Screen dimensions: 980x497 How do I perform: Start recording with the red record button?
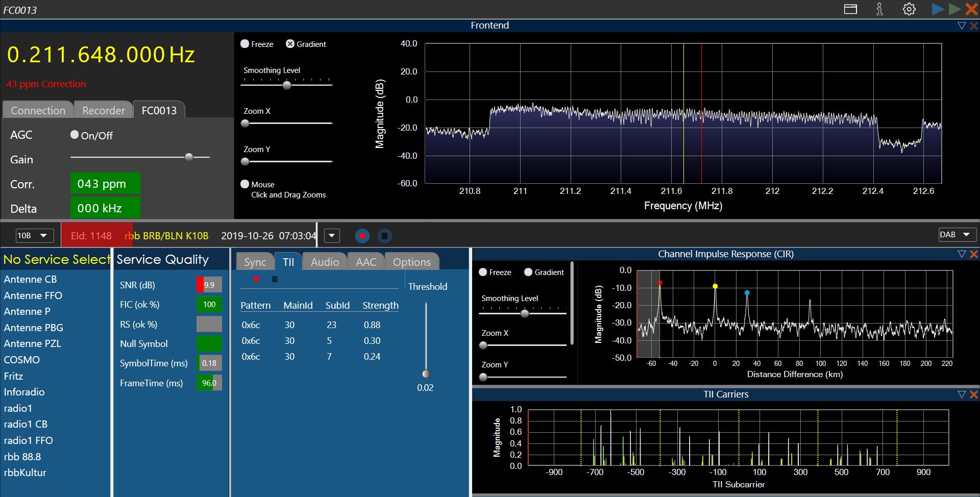[x=362, y=236]
